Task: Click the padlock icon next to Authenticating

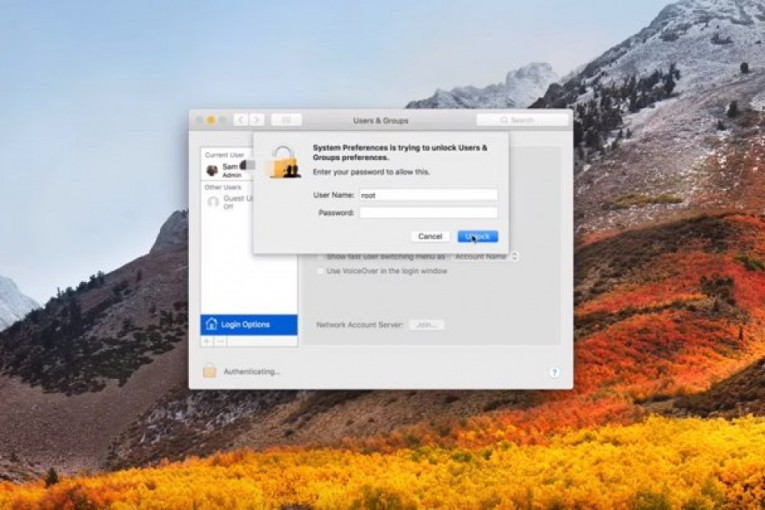Action: click(x=209, y=371)
